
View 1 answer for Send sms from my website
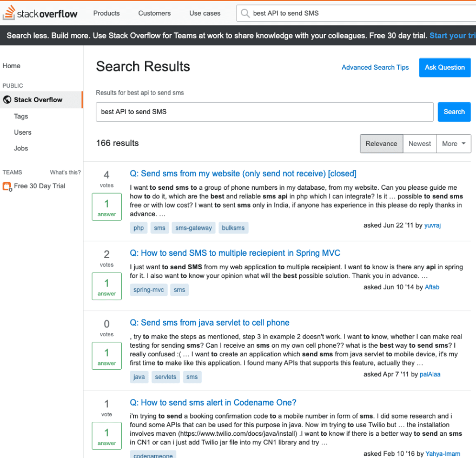pyautogui.click(x=107, y=207)
